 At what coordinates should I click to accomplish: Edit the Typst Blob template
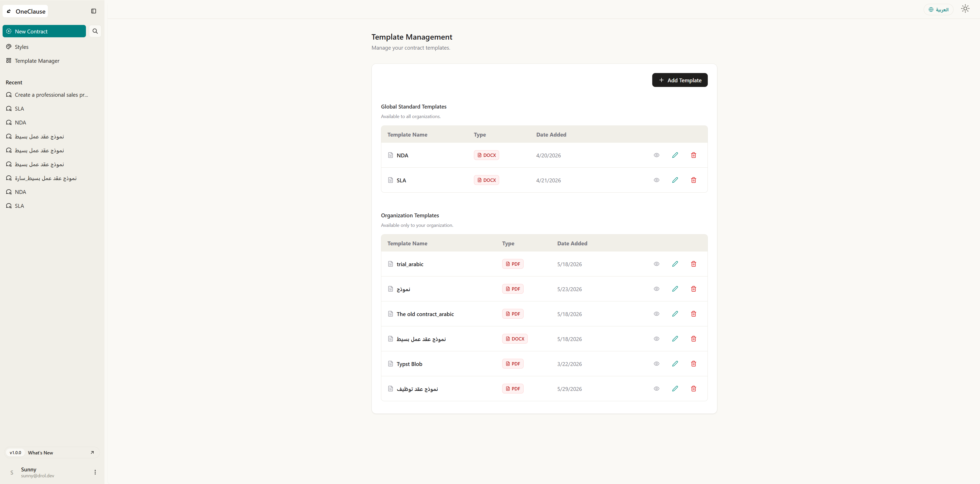coord(675,364)
